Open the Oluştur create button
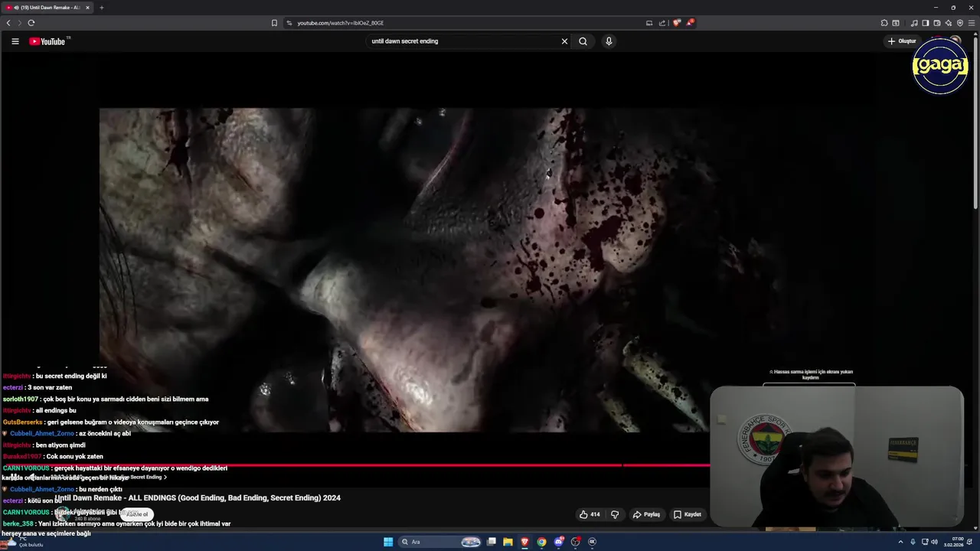This screenshot has height=551, width=980. tap(903, 41)
